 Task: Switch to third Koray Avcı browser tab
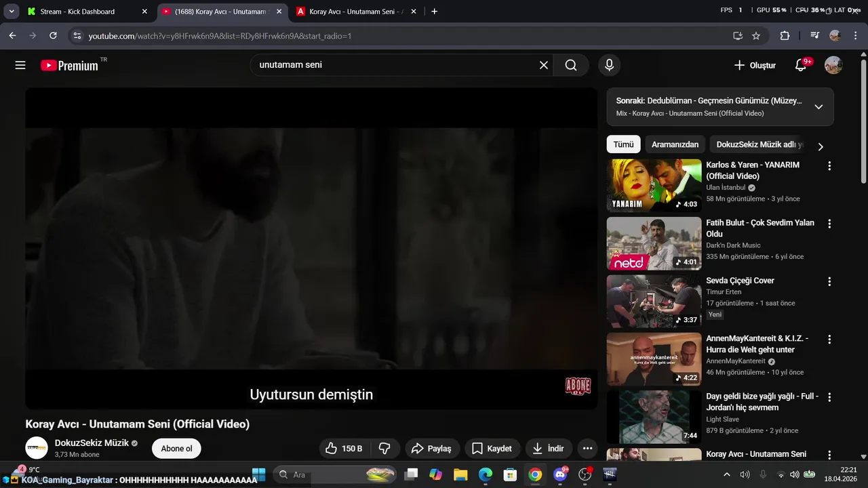point(357,12)
